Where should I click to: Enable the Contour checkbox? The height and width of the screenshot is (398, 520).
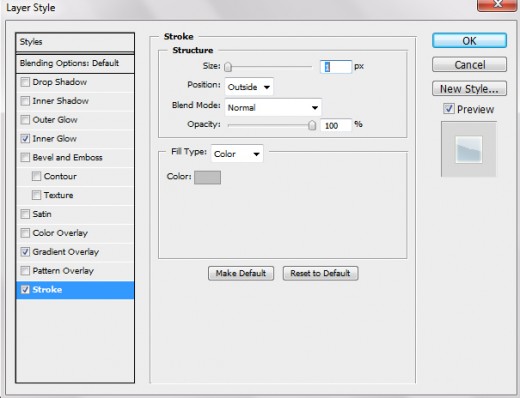(x=36, y=176)
